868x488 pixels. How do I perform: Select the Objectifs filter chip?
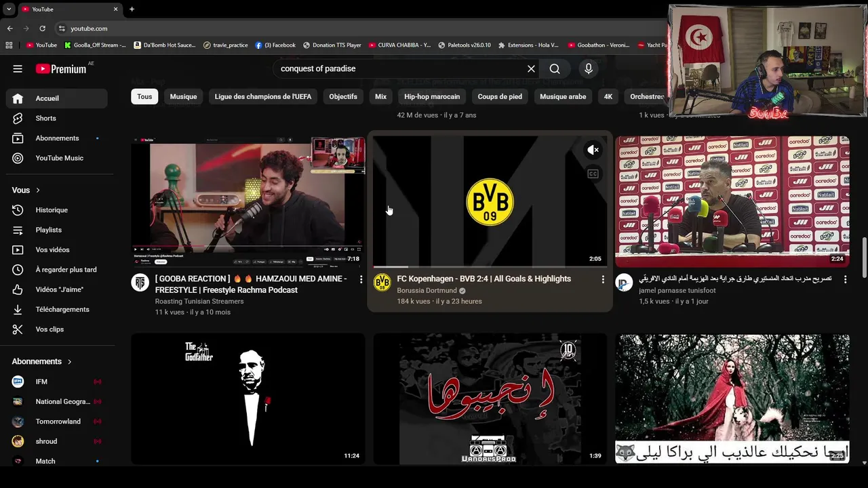[x=343, y=97]
